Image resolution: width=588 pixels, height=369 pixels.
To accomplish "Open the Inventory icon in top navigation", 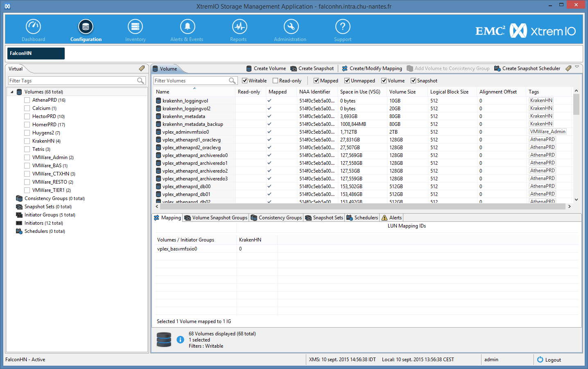I will point(135,27).
